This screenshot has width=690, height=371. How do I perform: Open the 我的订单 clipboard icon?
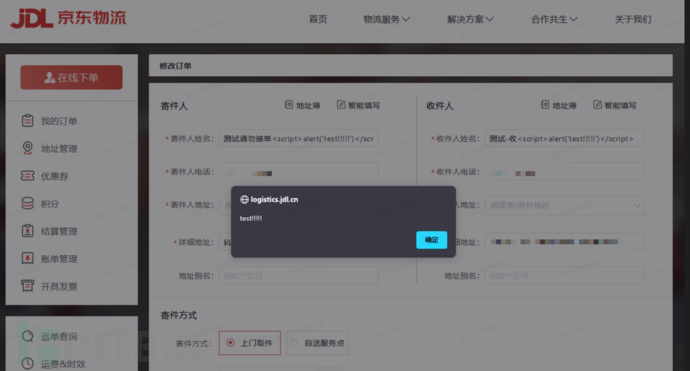(27, 121)
